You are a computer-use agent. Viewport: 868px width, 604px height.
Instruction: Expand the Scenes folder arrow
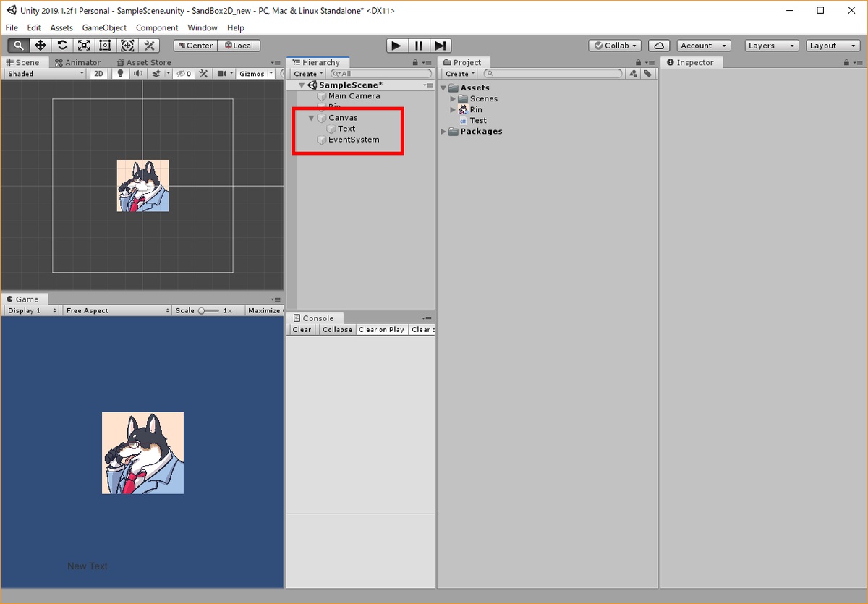click(x=454, y=99)
